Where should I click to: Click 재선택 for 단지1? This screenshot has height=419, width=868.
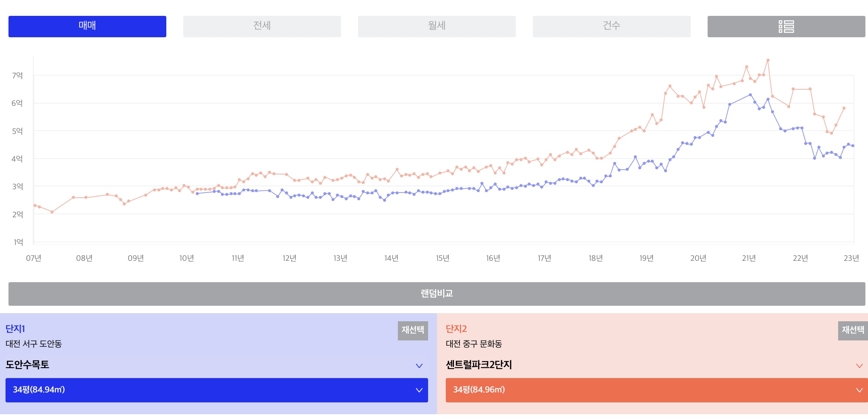[413, 330]
